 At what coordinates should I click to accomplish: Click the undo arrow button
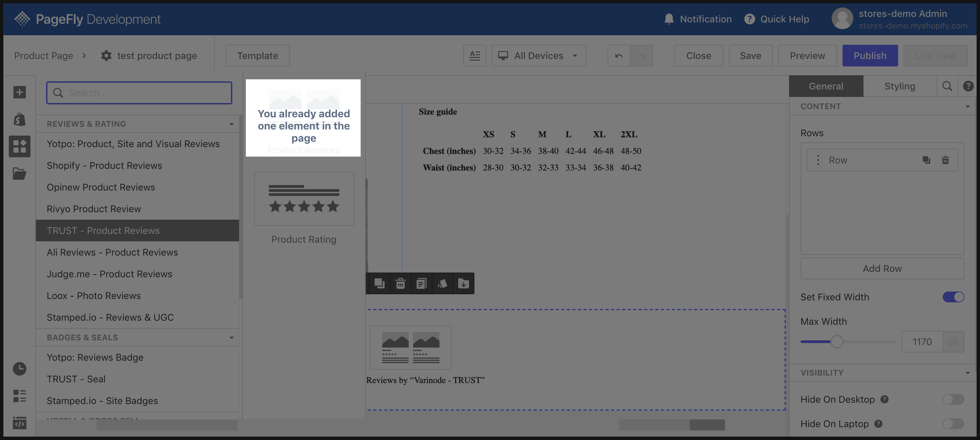coord(619,56)
